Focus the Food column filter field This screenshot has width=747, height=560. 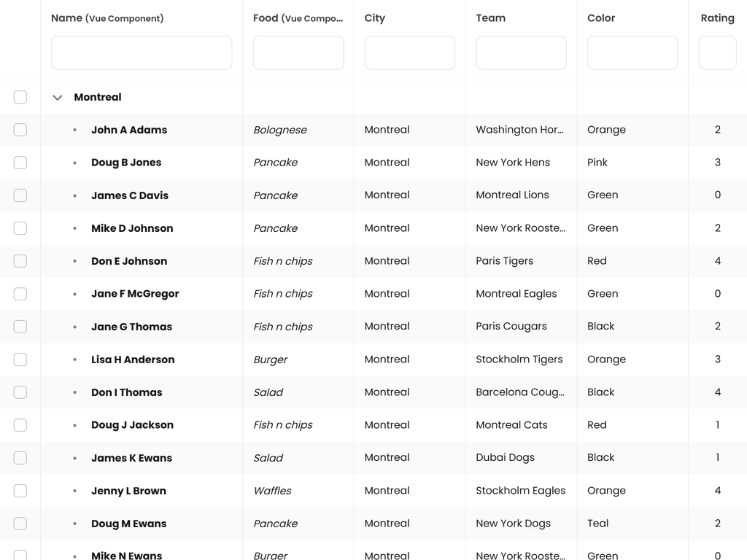tap(298, 53)
